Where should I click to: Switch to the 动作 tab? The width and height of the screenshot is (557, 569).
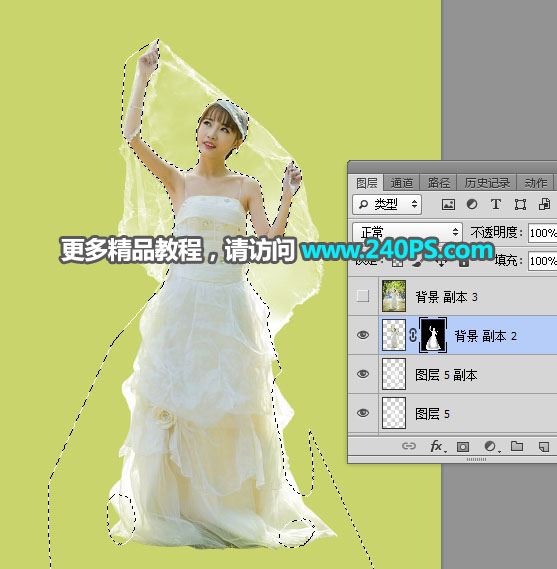(x=536, y=183)
